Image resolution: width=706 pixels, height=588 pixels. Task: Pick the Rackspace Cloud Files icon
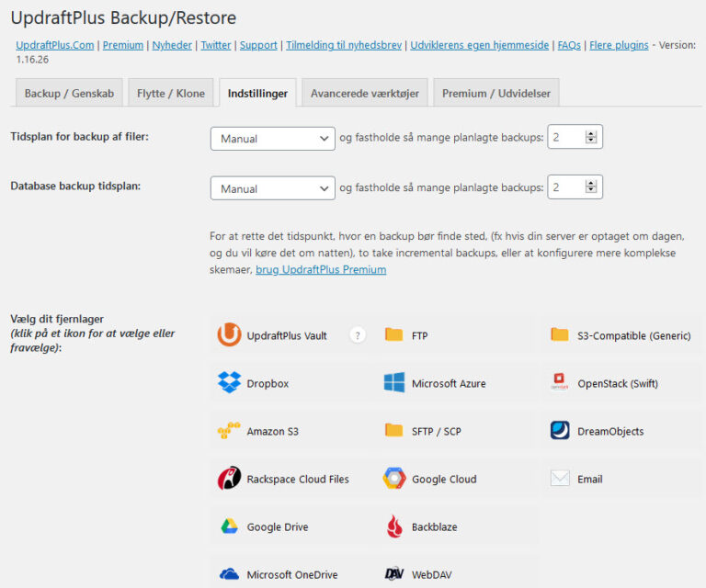tap(229, 479)
